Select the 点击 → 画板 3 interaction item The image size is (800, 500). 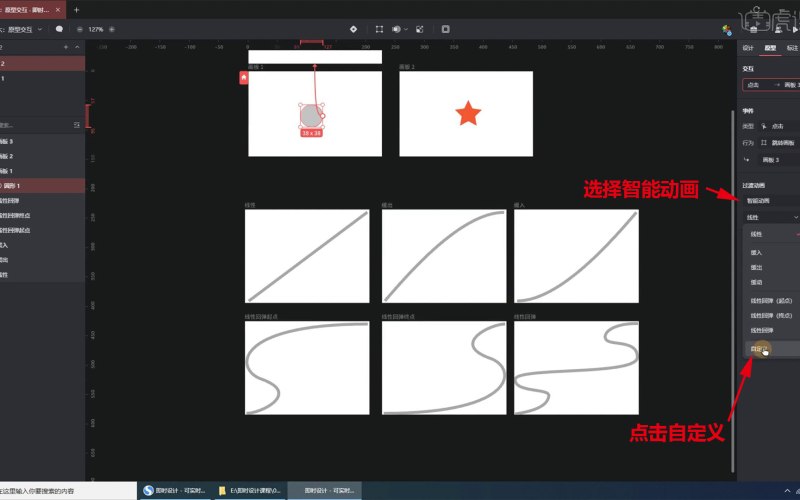771,85
